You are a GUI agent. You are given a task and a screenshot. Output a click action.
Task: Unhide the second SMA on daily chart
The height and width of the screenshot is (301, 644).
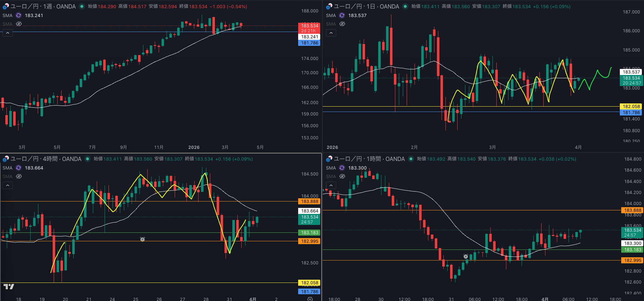[x=342, y=24]
